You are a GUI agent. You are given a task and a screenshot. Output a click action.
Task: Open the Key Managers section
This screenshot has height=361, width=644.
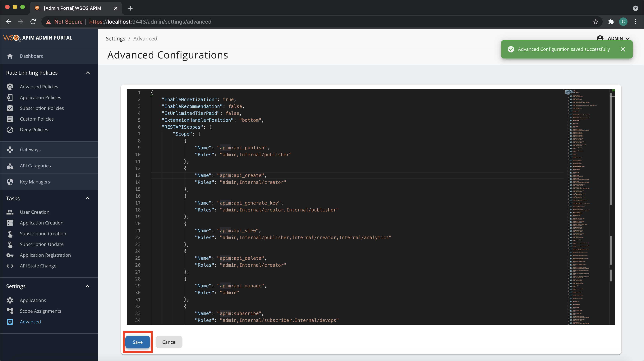point(35,182)
